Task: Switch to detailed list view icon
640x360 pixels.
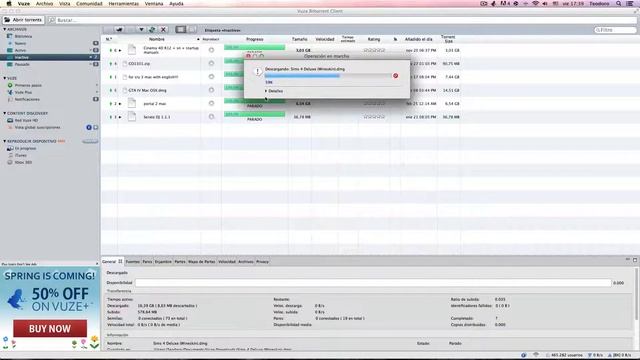Action: (181, 29)
